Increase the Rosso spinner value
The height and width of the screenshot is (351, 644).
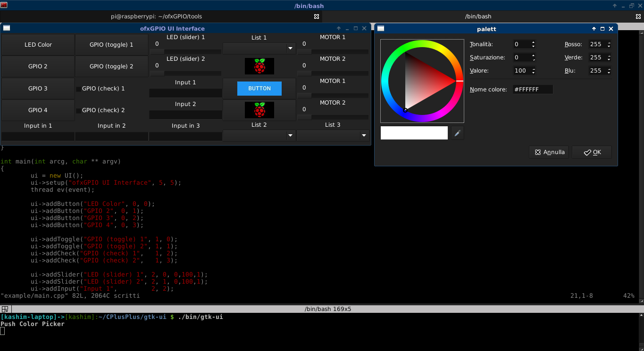609,42
